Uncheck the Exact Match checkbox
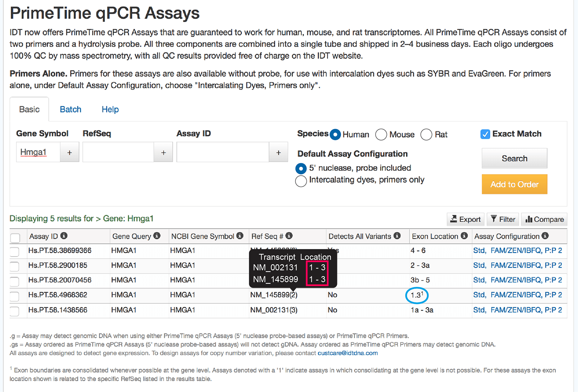The height and width of the screenshot is (392, 578). coord(485,134)
